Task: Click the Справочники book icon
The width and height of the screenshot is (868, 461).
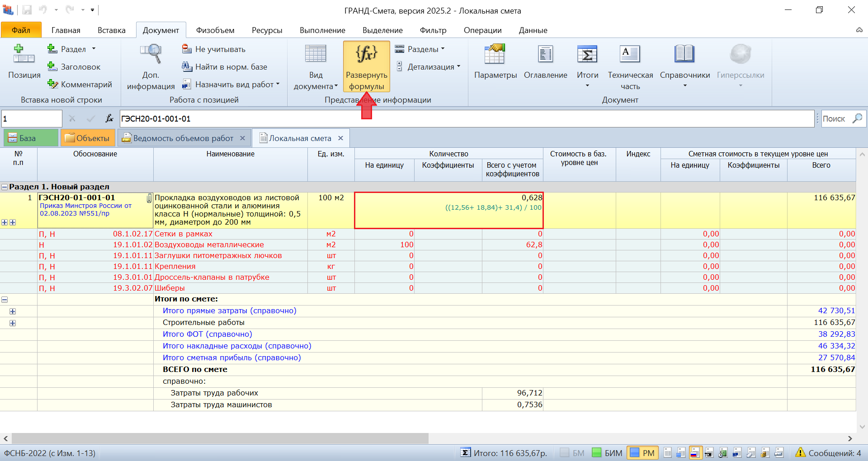Action: [x=684, y=54]
